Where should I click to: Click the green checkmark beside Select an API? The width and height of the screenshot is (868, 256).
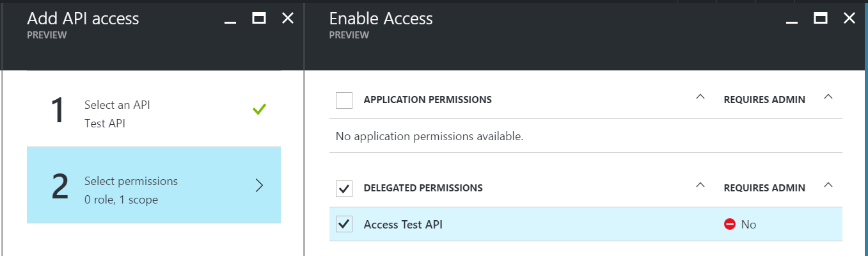coord(259,109)
